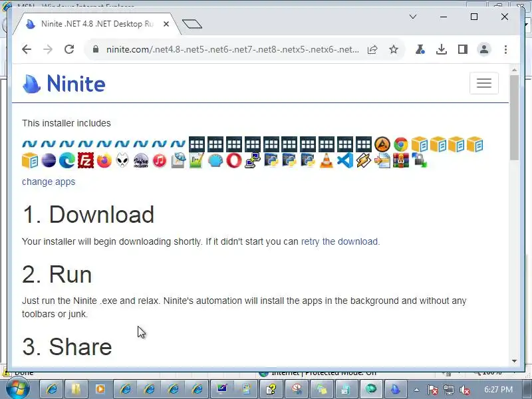Click the Ninite logo link
Image resolution: width=532 pixels, height=399 pixels.
[x=64, y=84]
